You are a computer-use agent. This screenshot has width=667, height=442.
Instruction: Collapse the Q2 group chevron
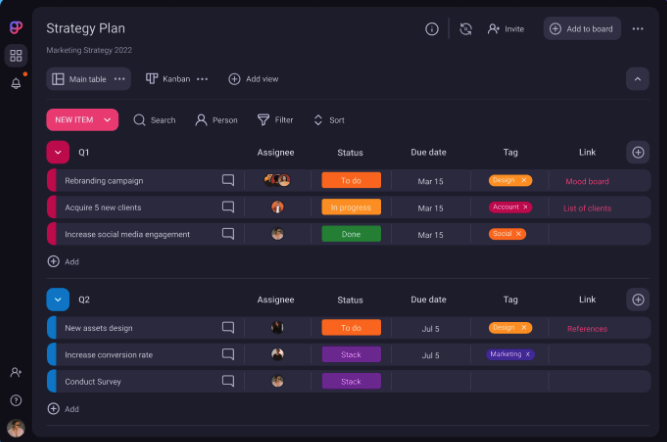[58, 299]
